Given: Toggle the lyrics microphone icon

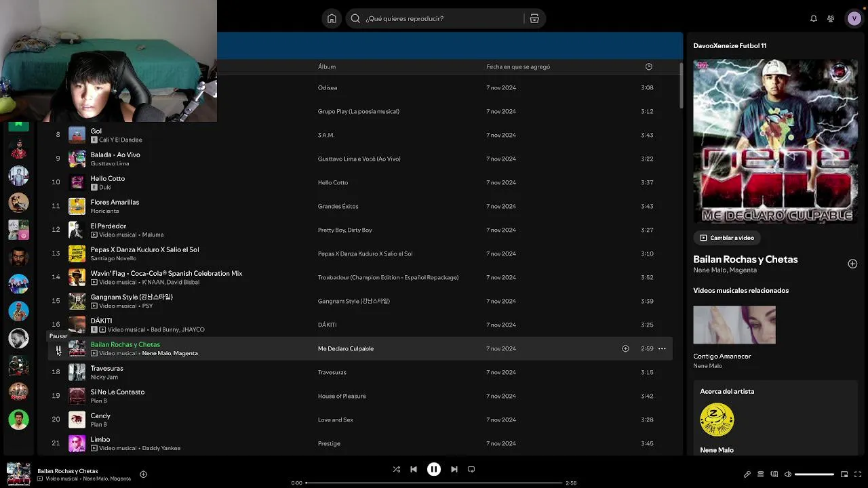Looking at the screenshot, I should pos(747,474).
